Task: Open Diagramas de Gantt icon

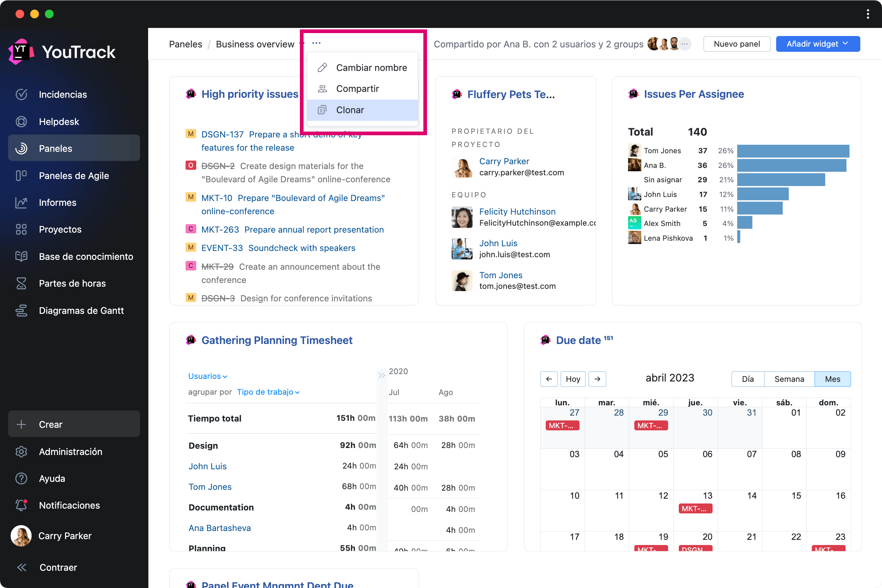Action: (x=21, y=311)
